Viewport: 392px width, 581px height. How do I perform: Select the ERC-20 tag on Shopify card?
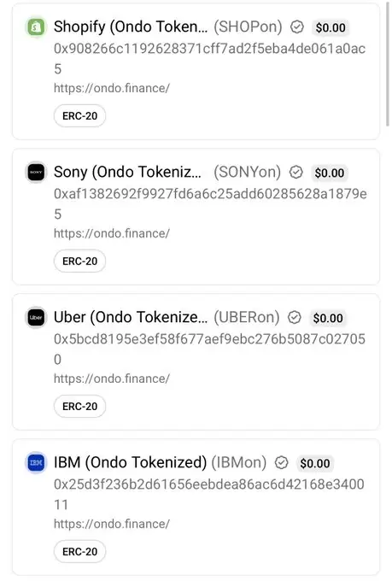coord(79,116)
